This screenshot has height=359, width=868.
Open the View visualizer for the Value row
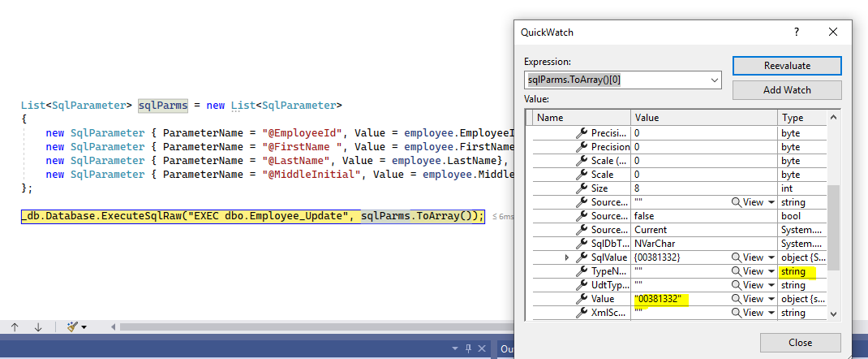click(749, 299)
